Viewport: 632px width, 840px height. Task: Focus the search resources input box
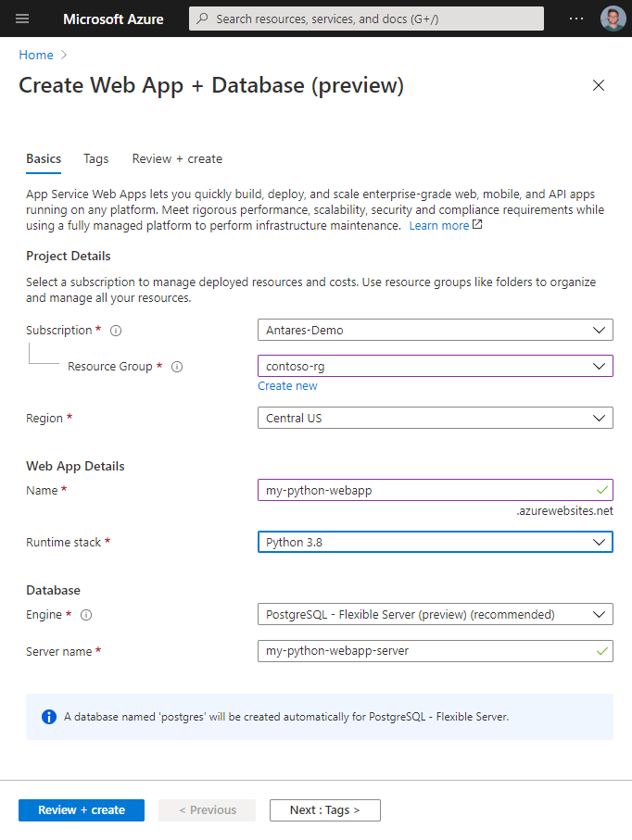click(367, 19)
